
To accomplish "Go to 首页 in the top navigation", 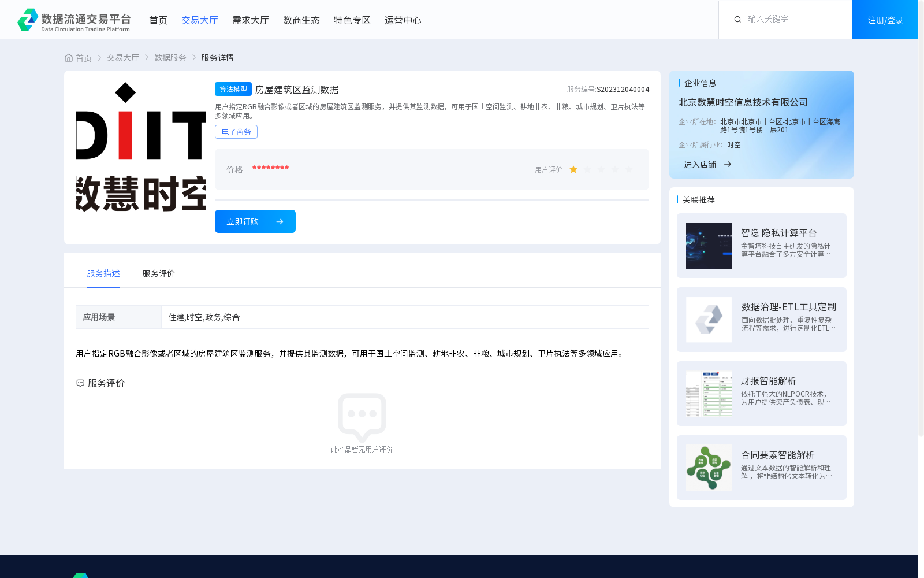I will [x=158, y=20].
